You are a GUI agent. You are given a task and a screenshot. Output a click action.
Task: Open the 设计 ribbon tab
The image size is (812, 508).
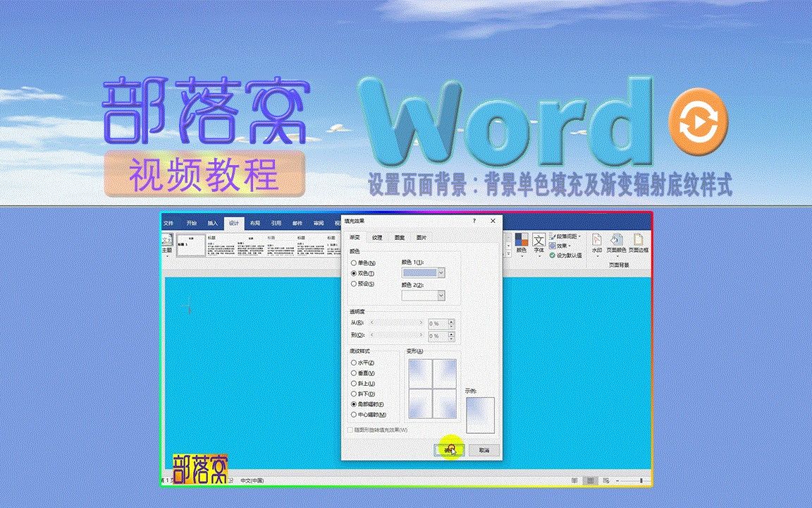(x=235, y=222)
